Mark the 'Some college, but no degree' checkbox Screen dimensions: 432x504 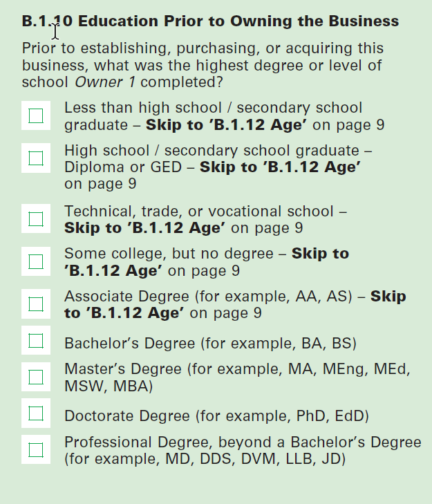click(36, 261)
